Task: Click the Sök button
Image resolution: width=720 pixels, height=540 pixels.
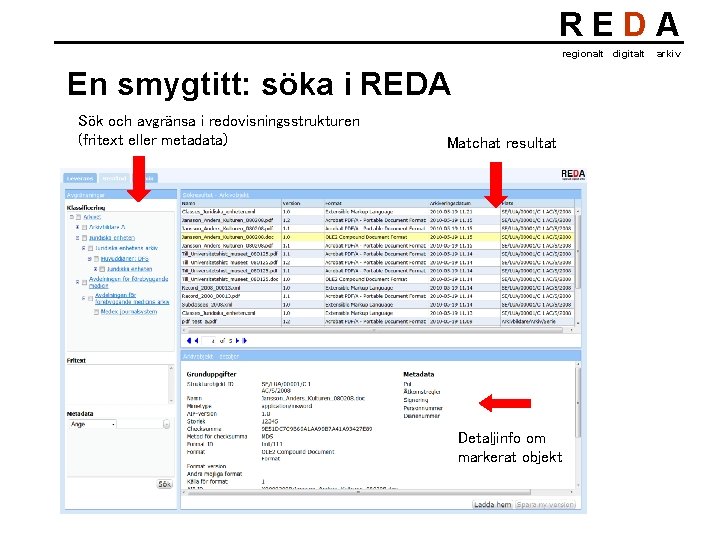Action: pos(164,484)
